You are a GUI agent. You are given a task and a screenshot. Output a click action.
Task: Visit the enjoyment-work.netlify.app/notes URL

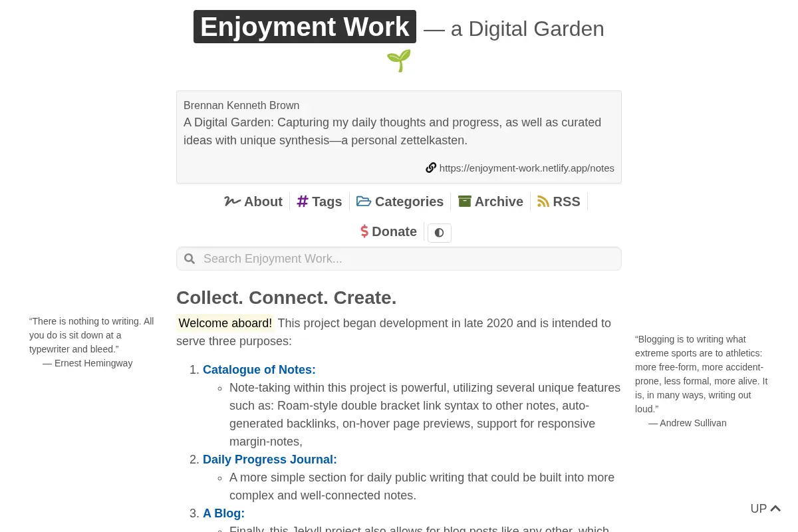click(x=527, y=168)
